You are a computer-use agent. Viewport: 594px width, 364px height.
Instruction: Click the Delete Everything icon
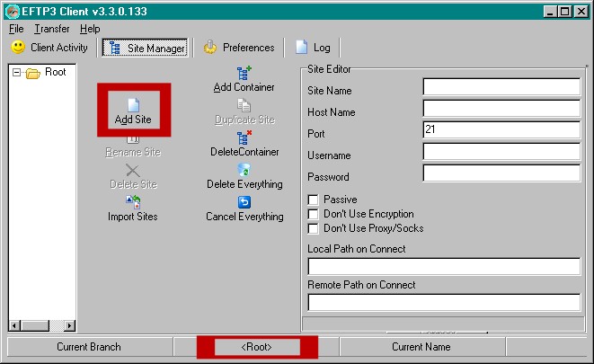[x=244, y=170]
